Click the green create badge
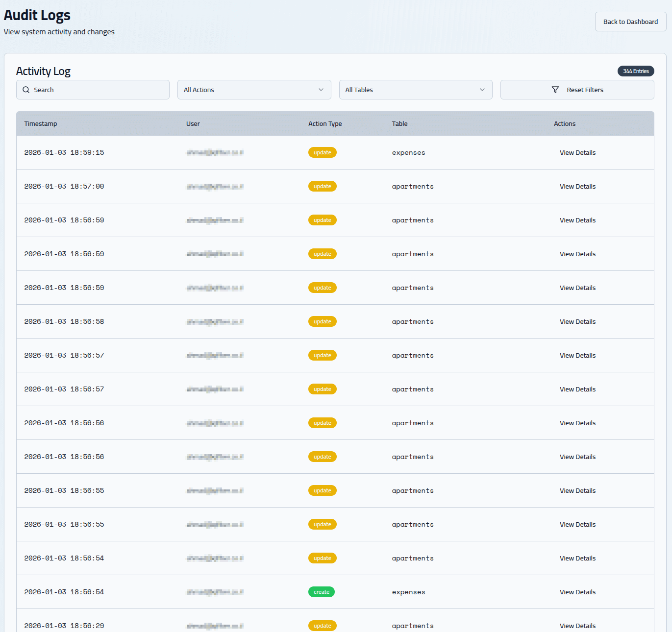Screen dimensions: 672x632 pyautogui.click(x=322, y=592)
